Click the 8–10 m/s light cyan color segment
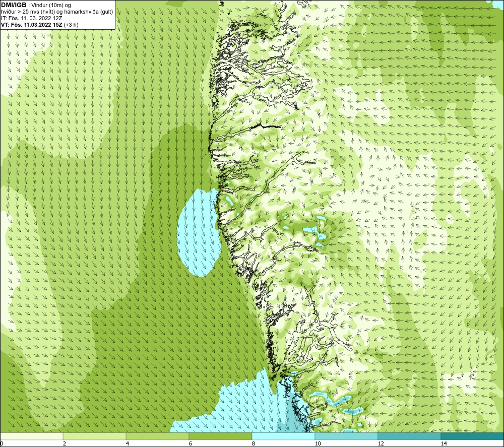The height and width of the screenshot is (447, 504). pos(283,436)
